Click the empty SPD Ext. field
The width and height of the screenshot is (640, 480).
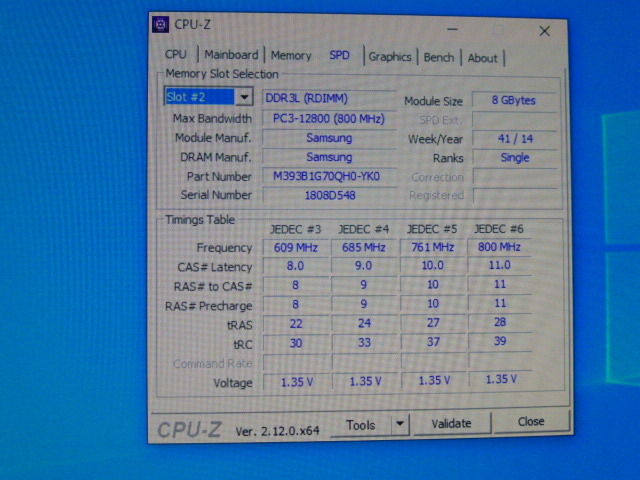click(515, 120)
